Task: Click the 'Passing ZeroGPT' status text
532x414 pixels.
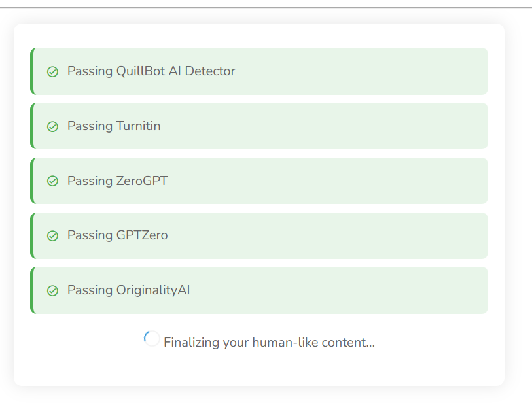Action: point(118,181)
